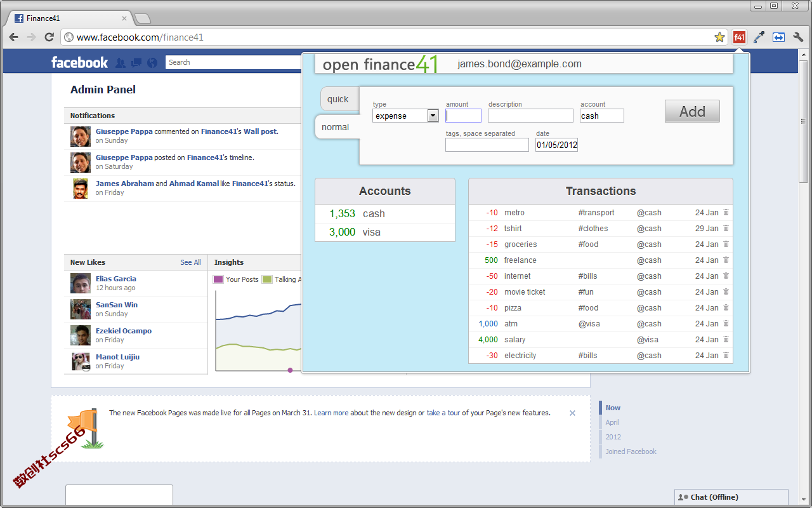Select the visa account row
This screenshot has width=812, height=508.
click(385, 232)
